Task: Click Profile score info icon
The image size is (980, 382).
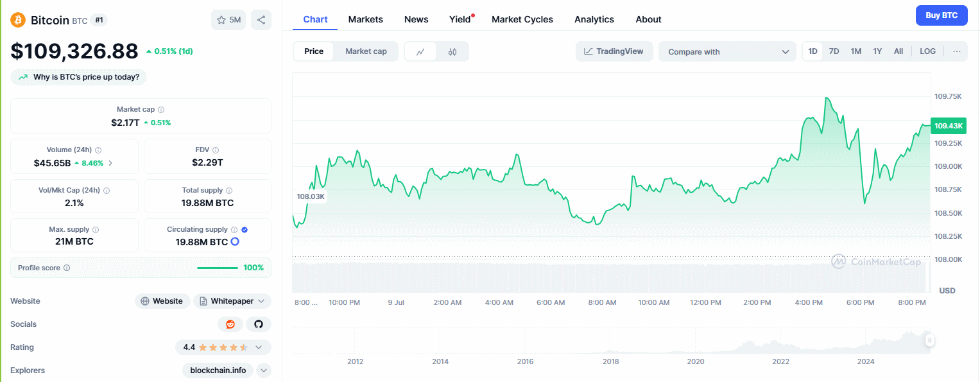Action: [67, 268]
